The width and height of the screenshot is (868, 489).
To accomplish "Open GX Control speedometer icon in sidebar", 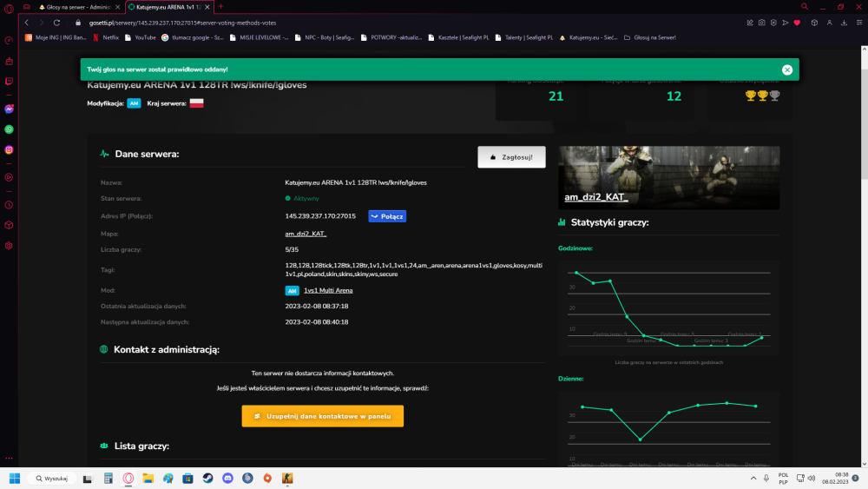I will click(9, 41).
